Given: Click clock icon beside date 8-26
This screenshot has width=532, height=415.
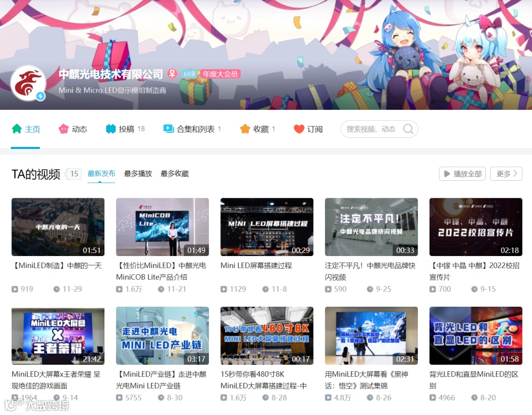Looking at the screenshot, I should pyautogui.click(x=370, y=398).
